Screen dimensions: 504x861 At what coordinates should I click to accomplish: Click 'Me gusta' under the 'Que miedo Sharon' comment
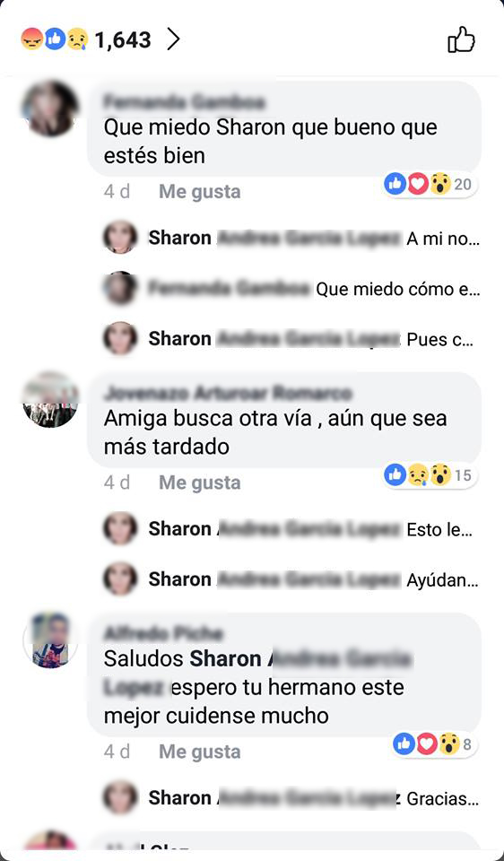[x=200, y=192]
